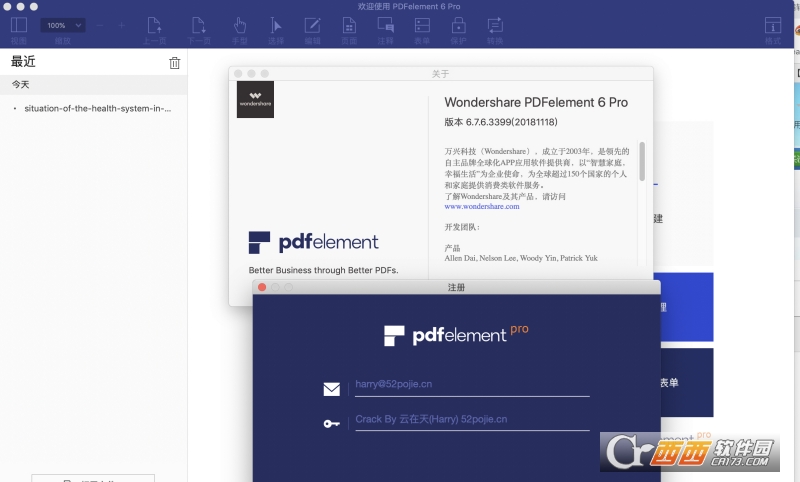This screenshot has height=482, width=800.
Task: Go to previous page with 上一页 icon
Action: click(154, 25)
